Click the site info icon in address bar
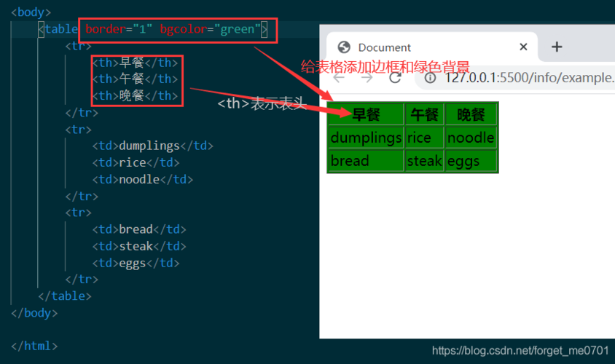Viewport: 615px width, 364px height. [431, 77]
